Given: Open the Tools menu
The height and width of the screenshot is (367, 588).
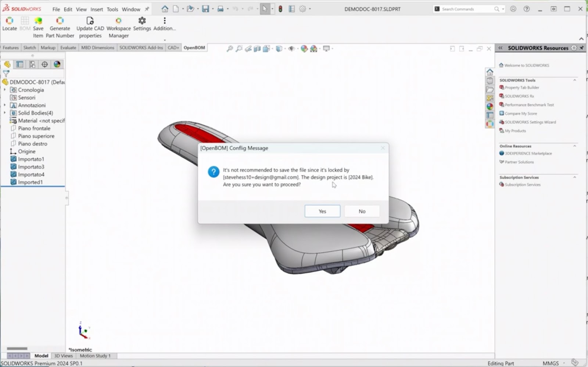Looking at the screenshot, I should click(112, 9).
